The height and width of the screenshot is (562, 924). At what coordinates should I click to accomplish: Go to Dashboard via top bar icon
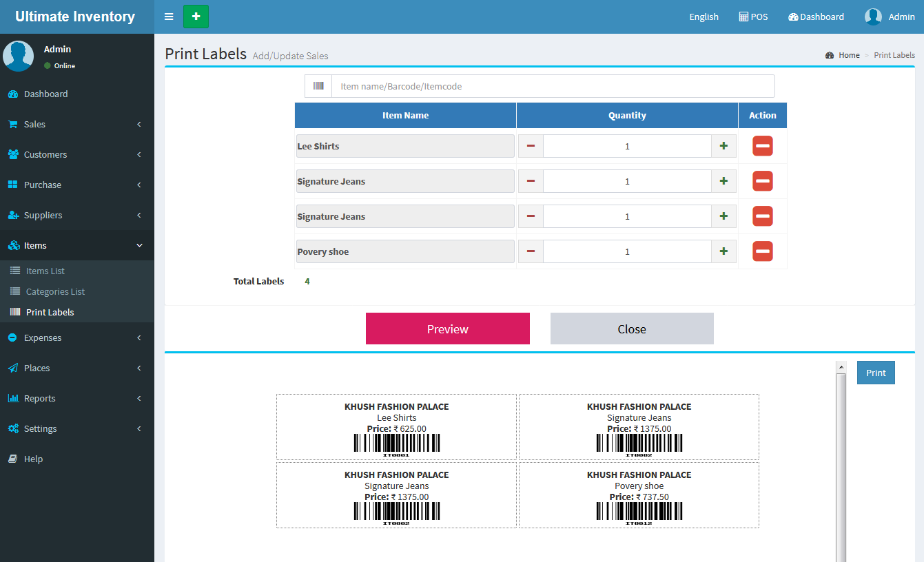click(816, 17)
